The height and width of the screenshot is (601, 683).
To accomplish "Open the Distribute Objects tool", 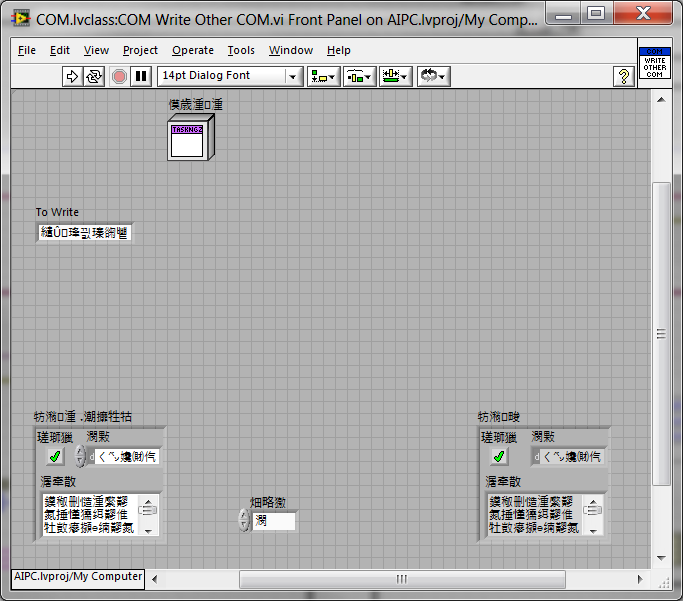I will tap(359, 77).
